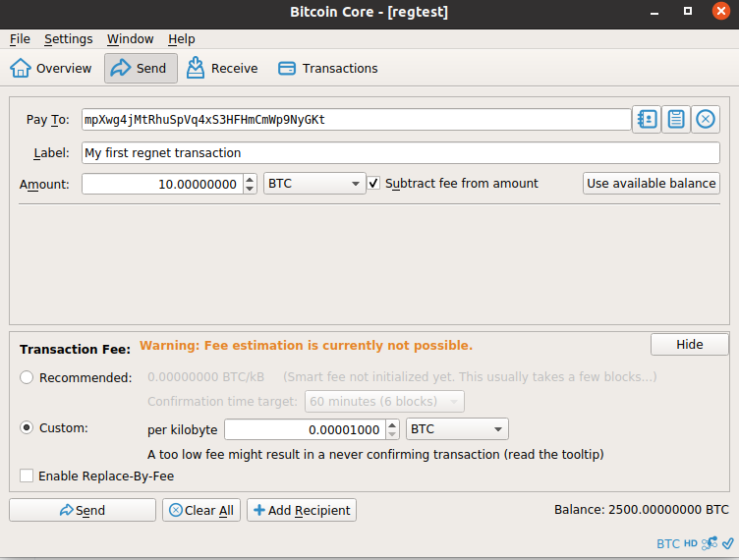Click the fee estimation warning text
The height and width of the screenshot is (560, 739).
pyautogui.click(x=306, y=345)
